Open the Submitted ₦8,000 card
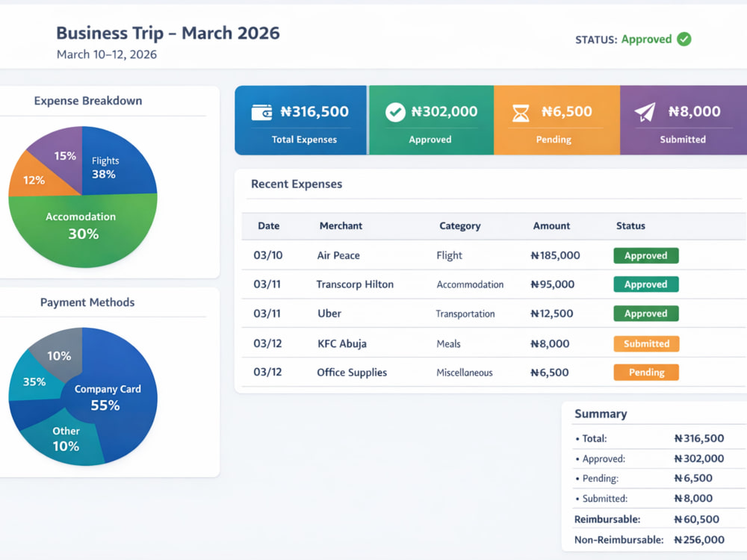747x560 pixels. tap(684, 120)
